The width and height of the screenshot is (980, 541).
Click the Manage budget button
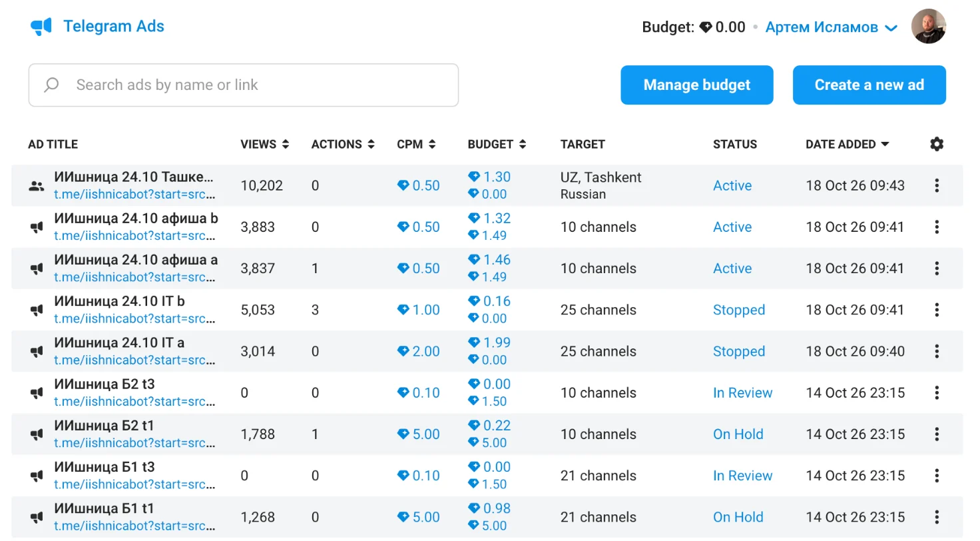pos(697,85)
